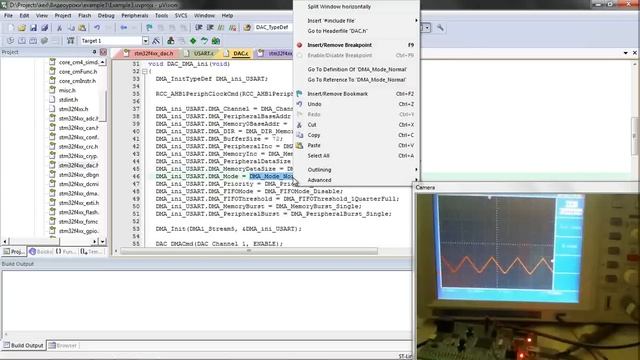
Task: Click the Comment selection toolbar icon
Action: tap(221, 28)
